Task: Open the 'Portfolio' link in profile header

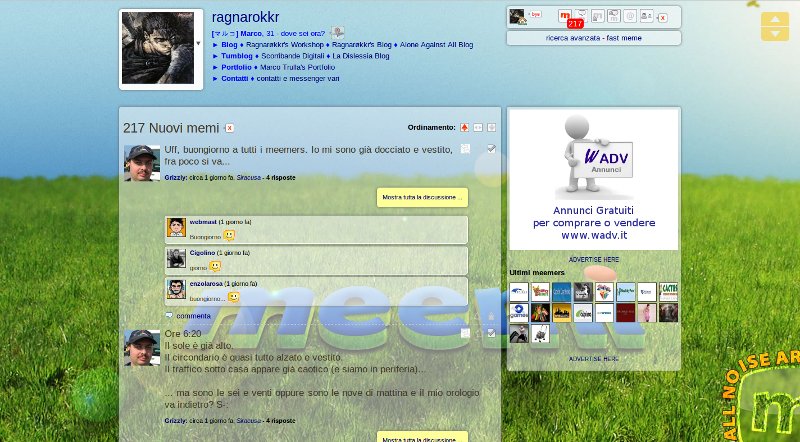Action: [x=236, y=67]
